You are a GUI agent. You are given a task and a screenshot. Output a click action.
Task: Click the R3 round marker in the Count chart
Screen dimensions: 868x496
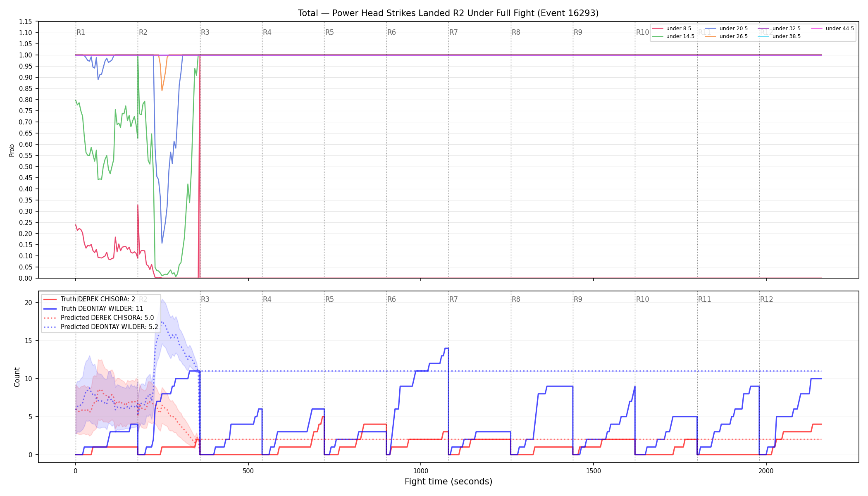click(x=205, y=299)
